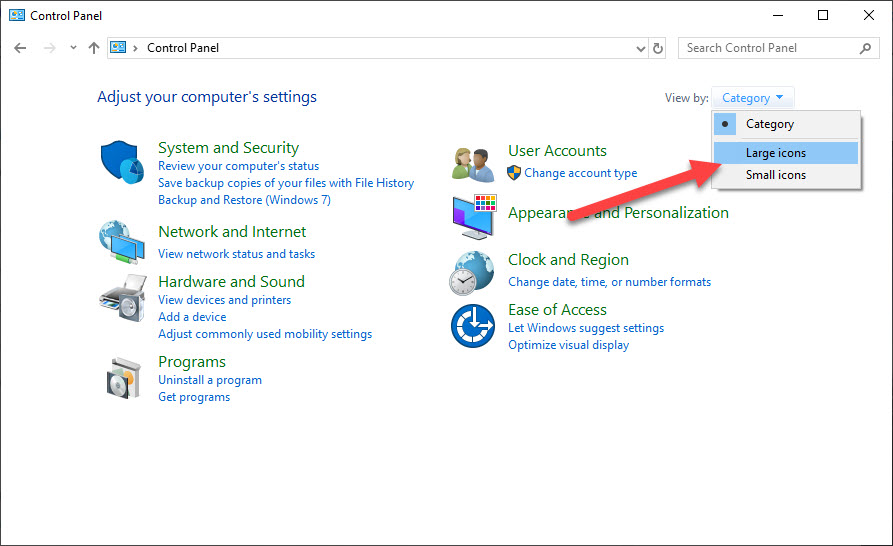Choose Small icons in the View by menu
The height and width of the screenshot is (546, 893).
[786, 175]
